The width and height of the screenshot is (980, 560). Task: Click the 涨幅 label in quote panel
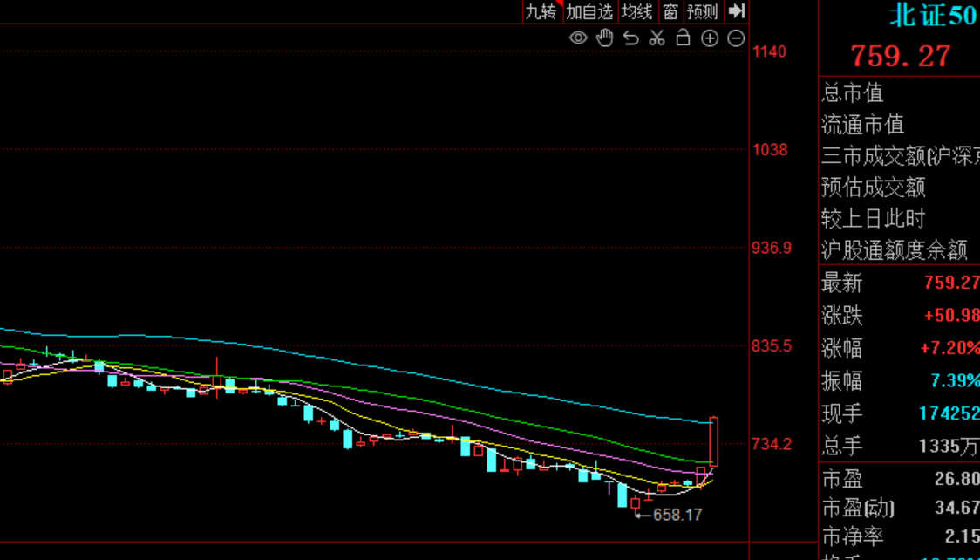pos(842,348)
